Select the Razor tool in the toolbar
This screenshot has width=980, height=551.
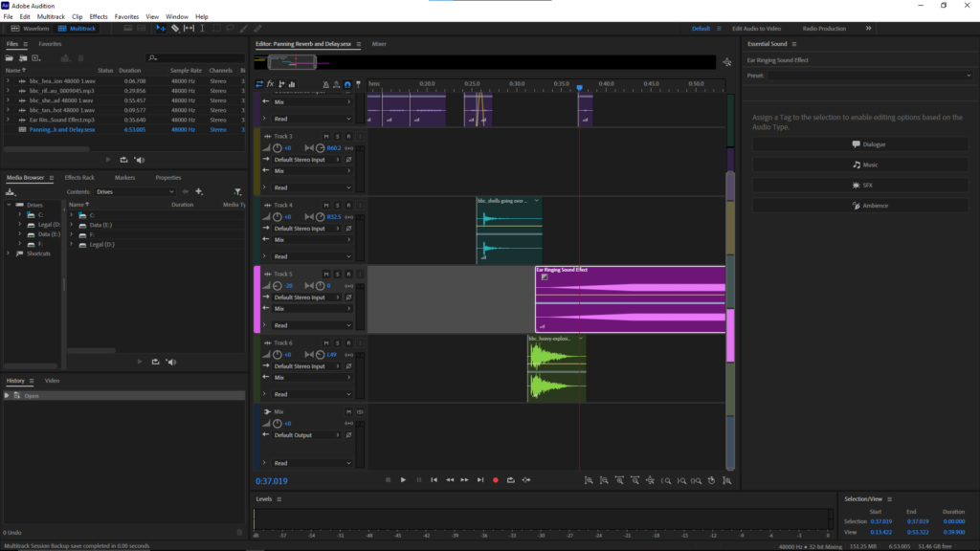click(175, 29)
